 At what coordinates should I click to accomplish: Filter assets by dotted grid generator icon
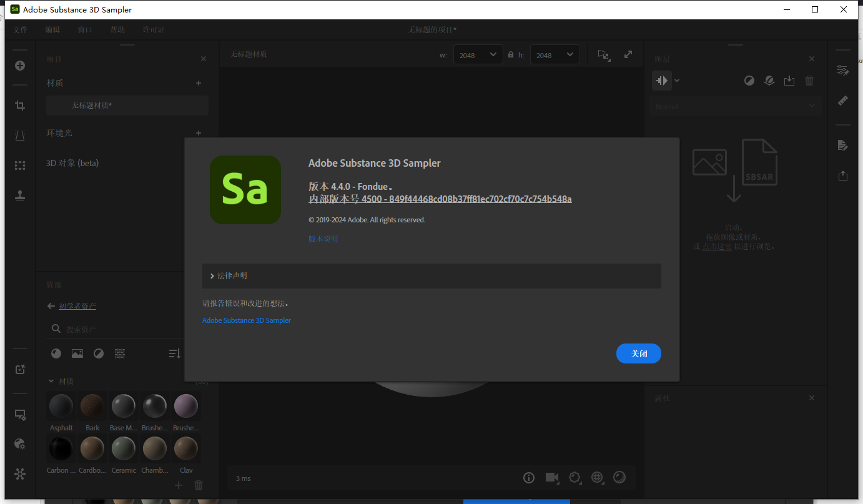120,353
